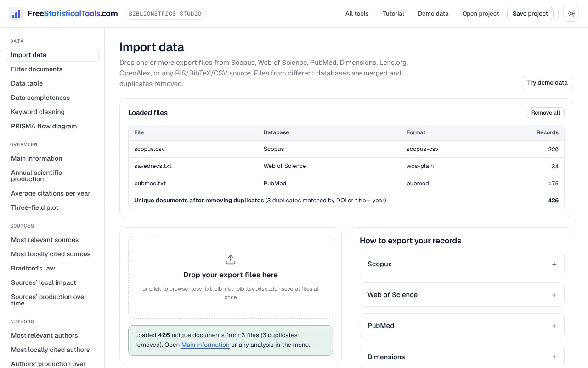Expand the Dimensions export instructions
This screenshot has width=588, height=368.
click(462, 357)
